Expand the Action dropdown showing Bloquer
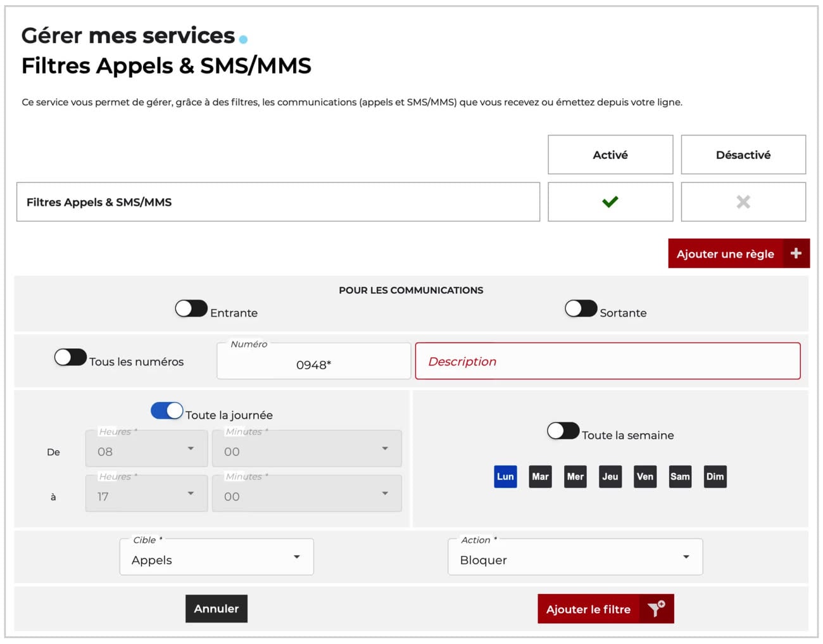Screen dimensions: 823x644 tap(575, 558)
